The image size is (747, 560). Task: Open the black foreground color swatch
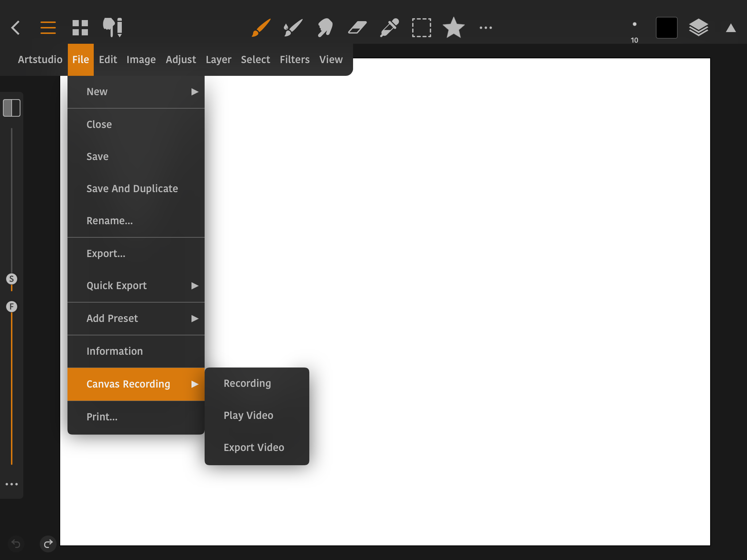(666, 28)
